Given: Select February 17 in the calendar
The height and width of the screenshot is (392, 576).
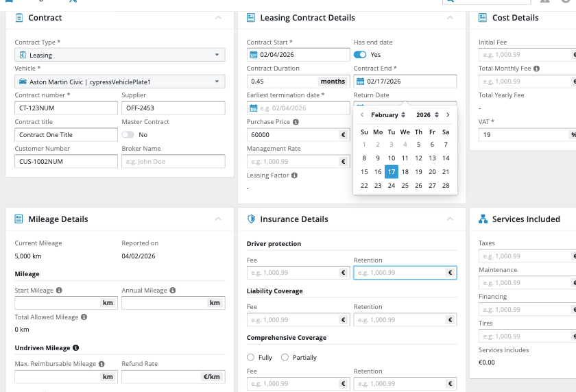Looking at the screenshot, I should point(392,172).
